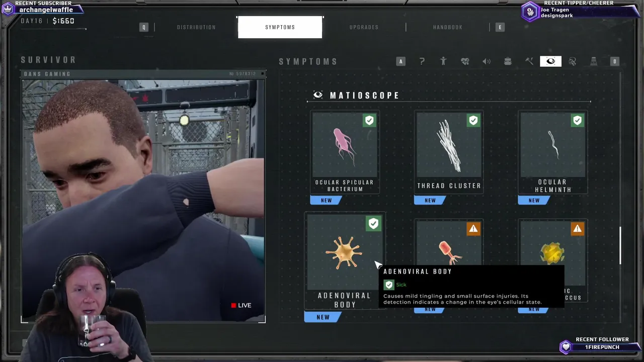Click the recent follower gem icon

[x=566, y=346]
